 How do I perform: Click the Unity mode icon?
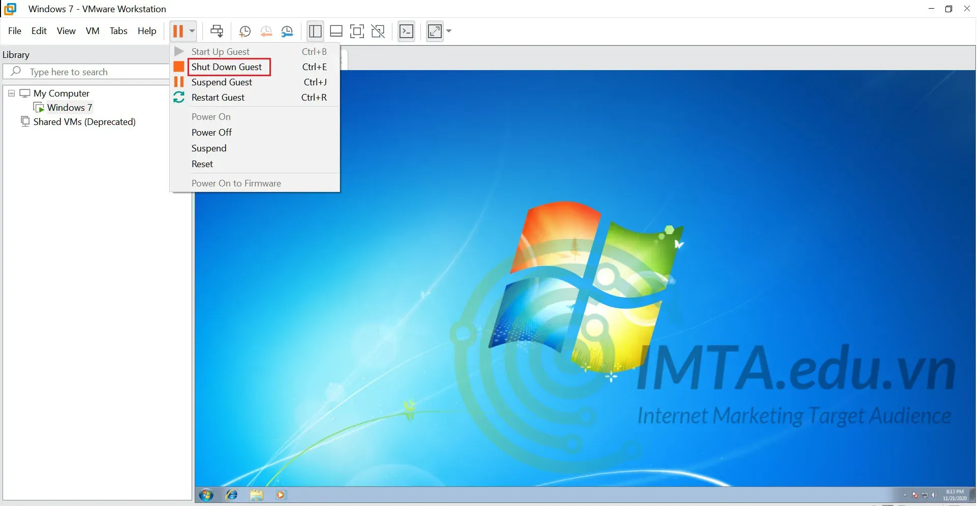(x=378, y=31)
